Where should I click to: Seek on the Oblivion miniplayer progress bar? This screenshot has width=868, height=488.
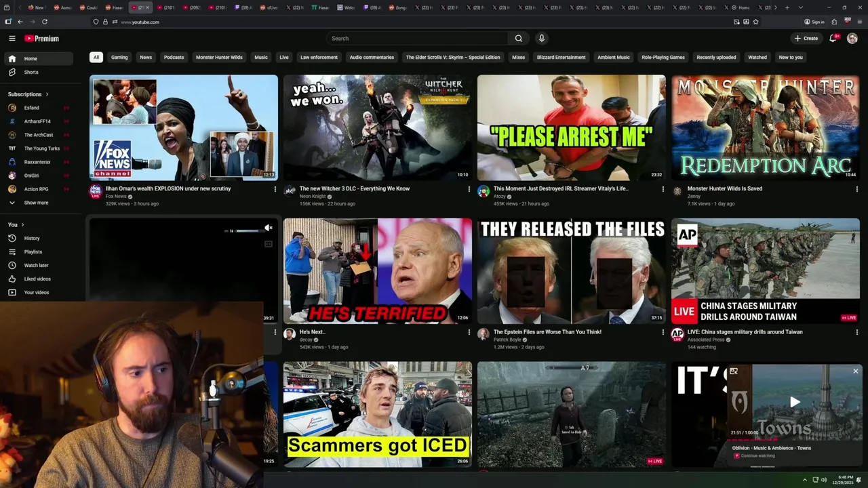coord(793,439)
